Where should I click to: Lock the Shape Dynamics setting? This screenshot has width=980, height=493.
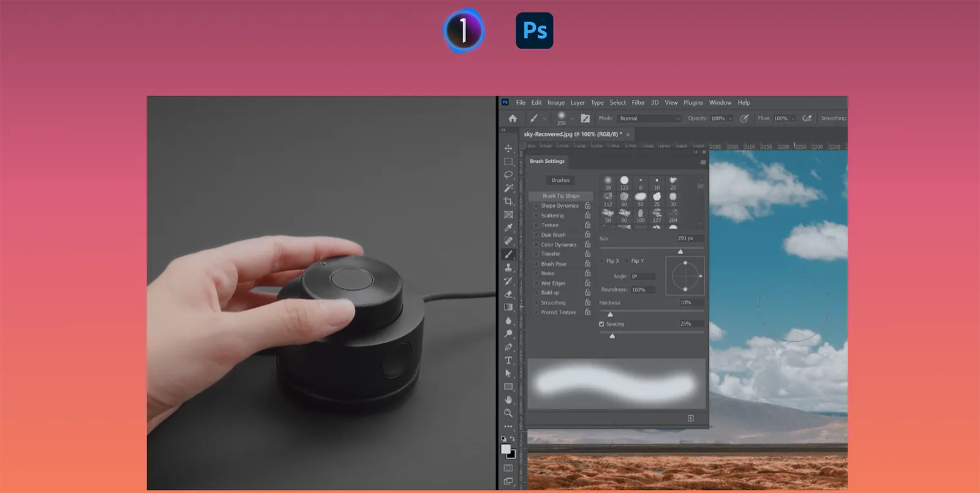coord(587,206)
